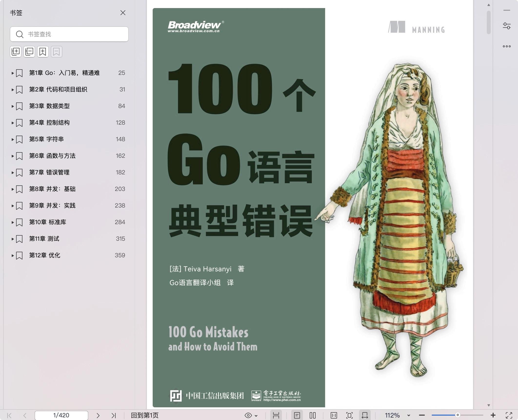This screenshot has height=420, width=518.
Task: Toggle continuous scrolling mode icon
Action: (x=276, y=415)
